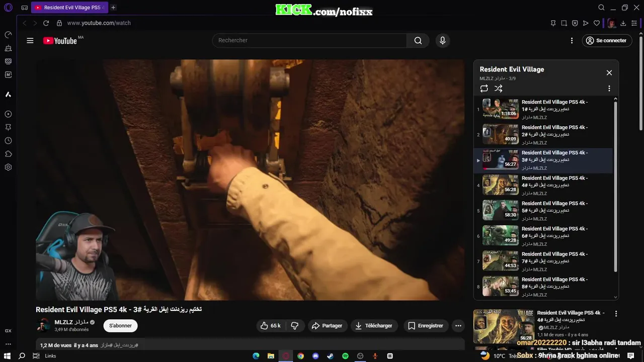Image resolution: width=644 pixels, height=362 pixels.
Task: Reload the current YouTube page
Action: (46, 23)
